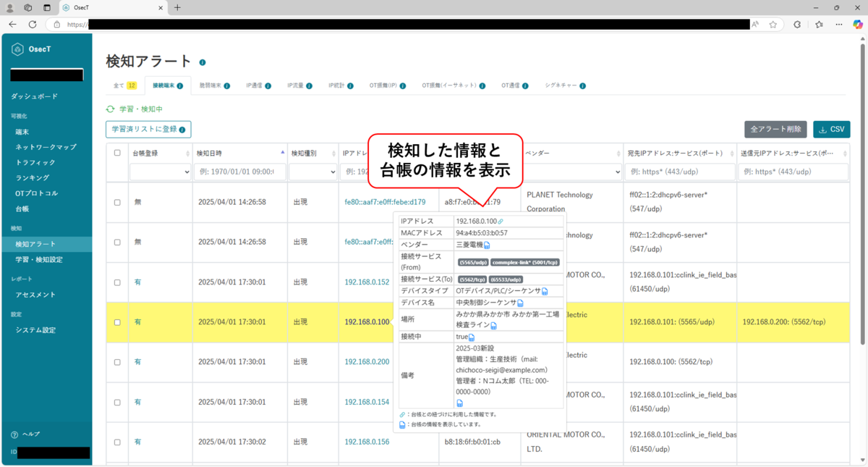
Task: Click the 全アラート削除 button
Action: coord(775,130)
